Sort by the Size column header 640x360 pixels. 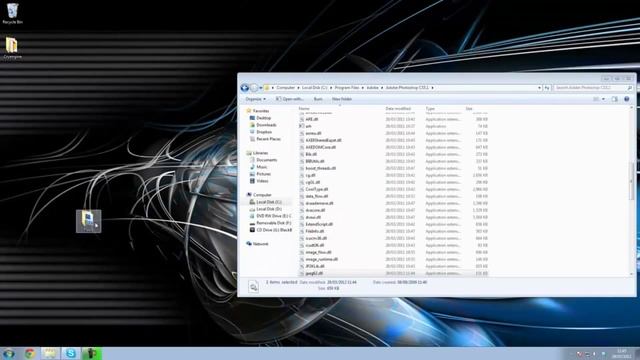(469, 109)
